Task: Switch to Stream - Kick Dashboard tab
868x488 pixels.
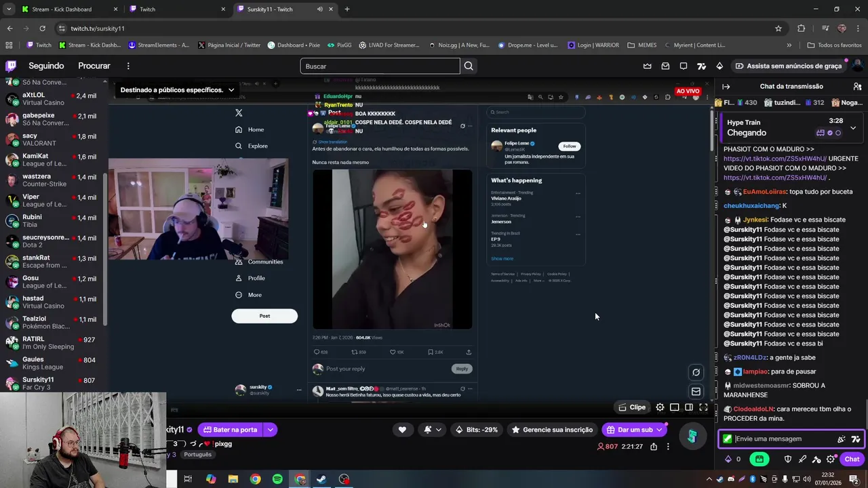Action: click(68, 9)
